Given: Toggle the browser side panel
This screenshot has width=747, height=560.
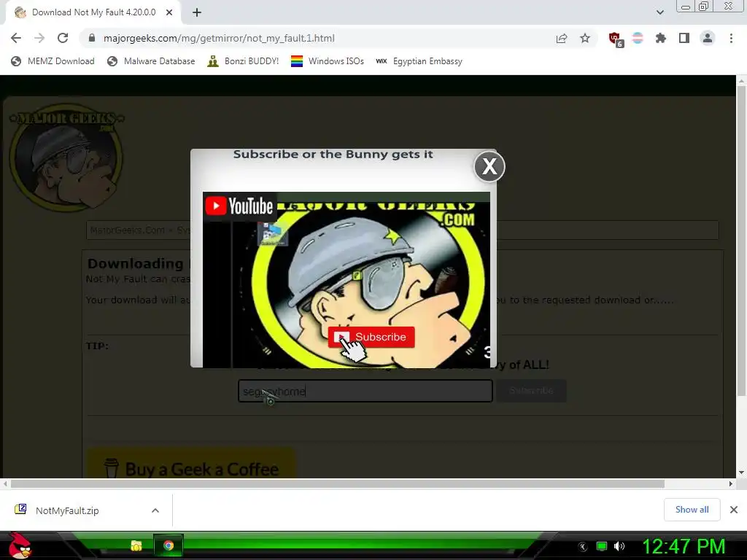Looking at the screenshot, I should coord(684,38).
